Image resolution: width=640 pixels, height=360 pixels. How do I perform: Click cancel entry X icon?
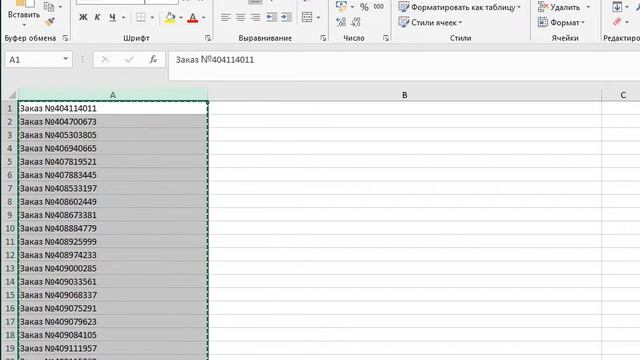[x=105, y=60]
